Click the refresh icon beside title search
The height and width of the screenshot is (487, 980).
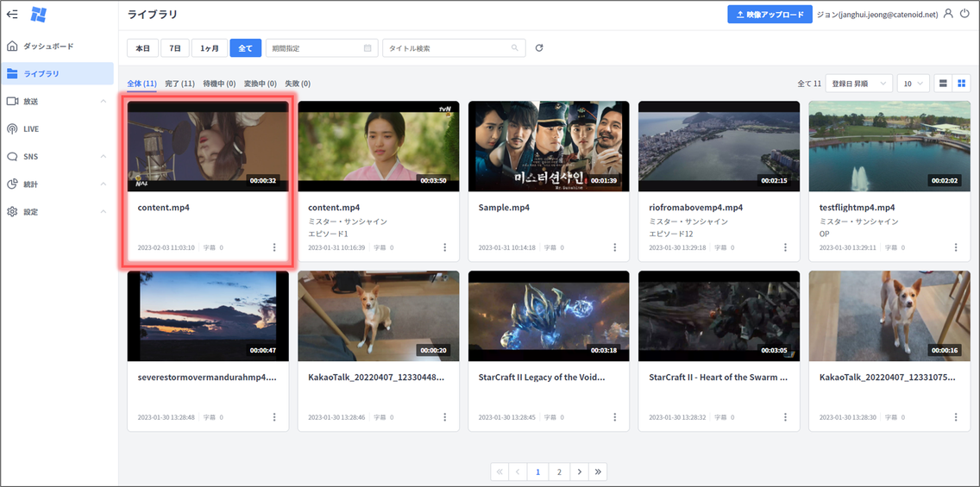(x=539, y=48)
